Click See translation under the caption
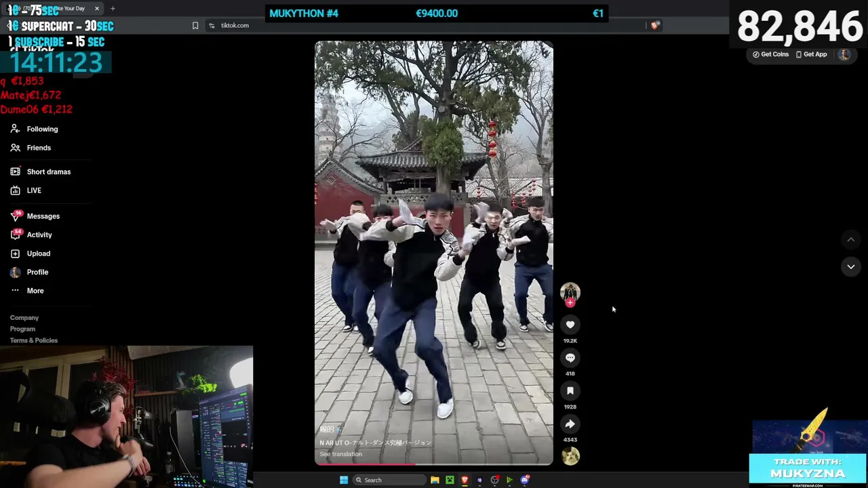The image size is (868, 488). [x=341, y=454]
